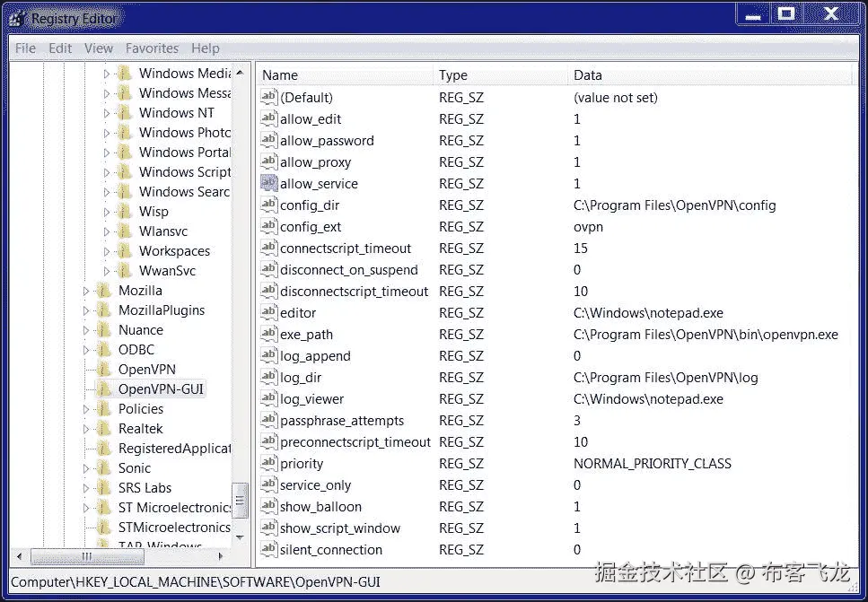Viewport: 868px width, 602px height.
Task: Click the string icon beside allow_password
Action: tap(269, 140)
